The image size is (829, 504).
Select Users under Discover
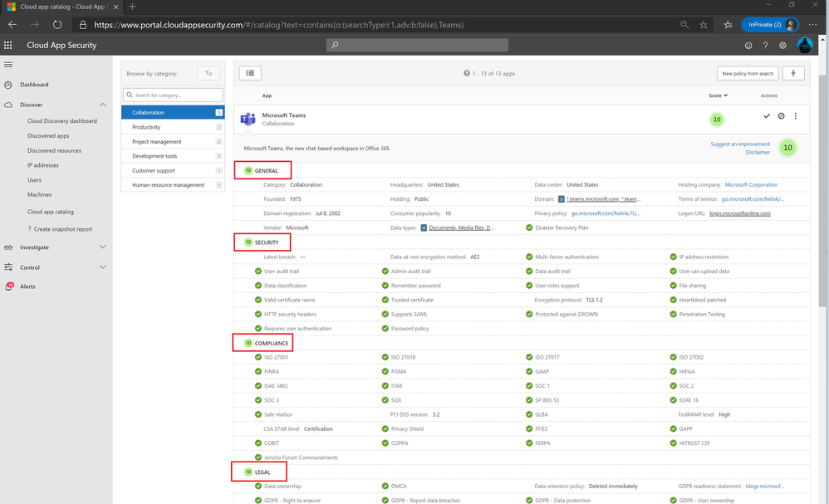point(34,180)
